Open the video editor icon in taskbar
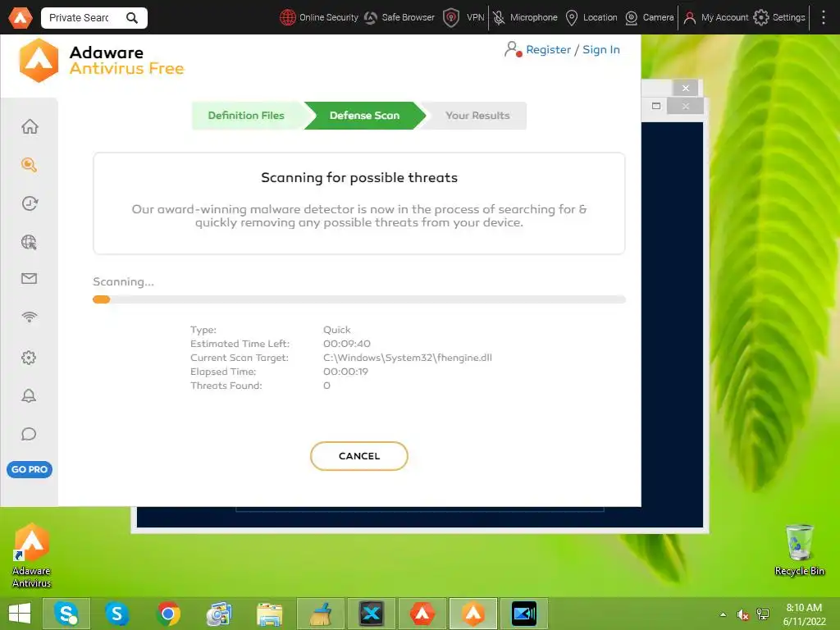This screenshot has width=840, height=630. coord(524,614)
